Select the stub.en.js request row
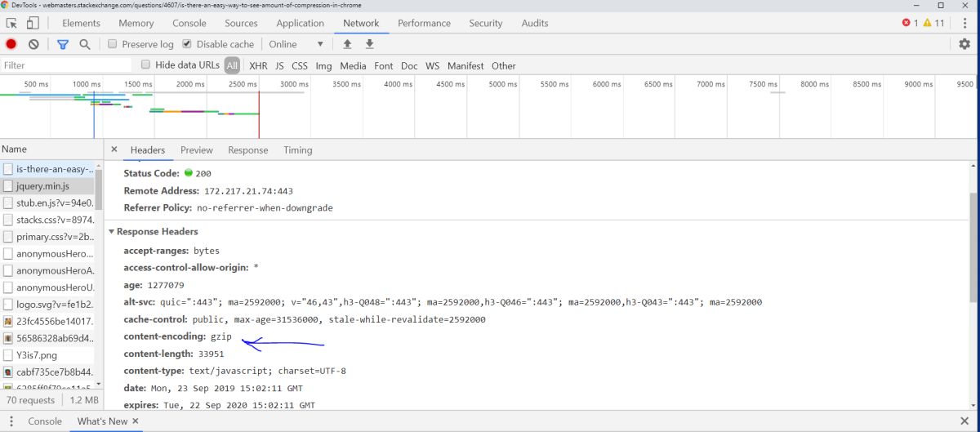This screenshot has width=980, height=432. (49, 203)
